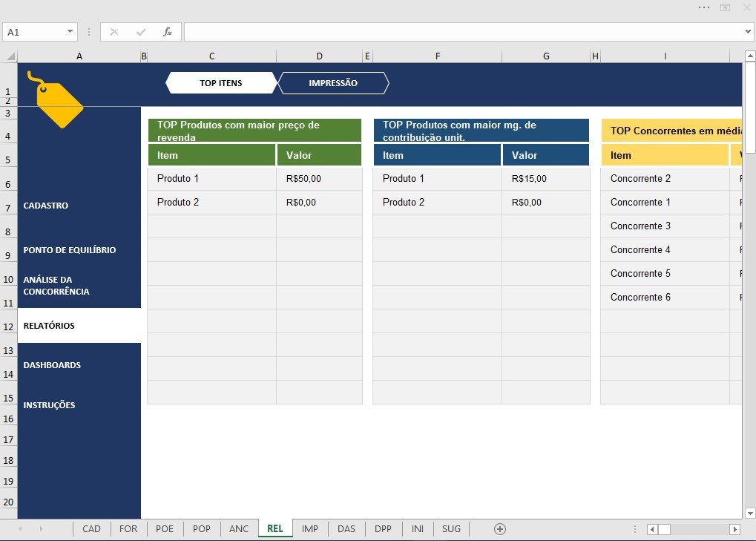The image size is (756, 541).
Task: Click horizontal scrollbar right arrow
Action: 734,529
